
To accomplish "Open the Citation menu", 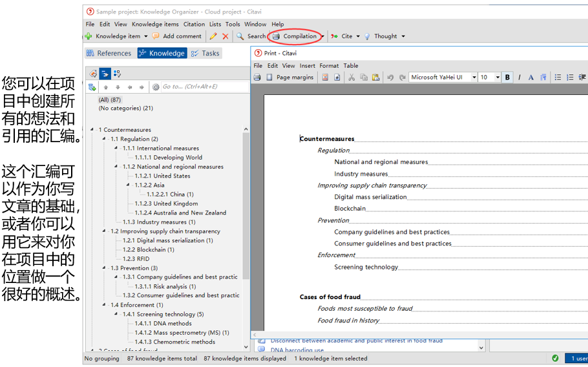I will tap(194, 25).
